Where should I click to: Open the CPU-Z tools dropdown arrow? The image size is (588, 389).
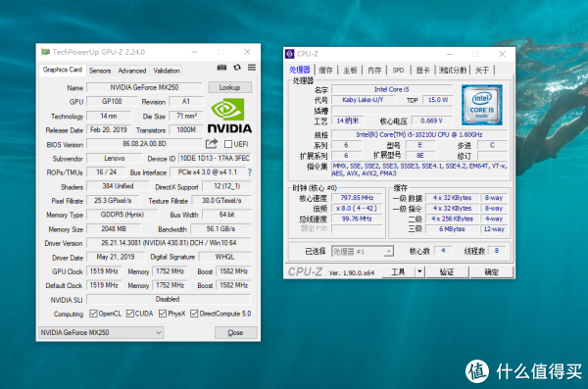419,271
